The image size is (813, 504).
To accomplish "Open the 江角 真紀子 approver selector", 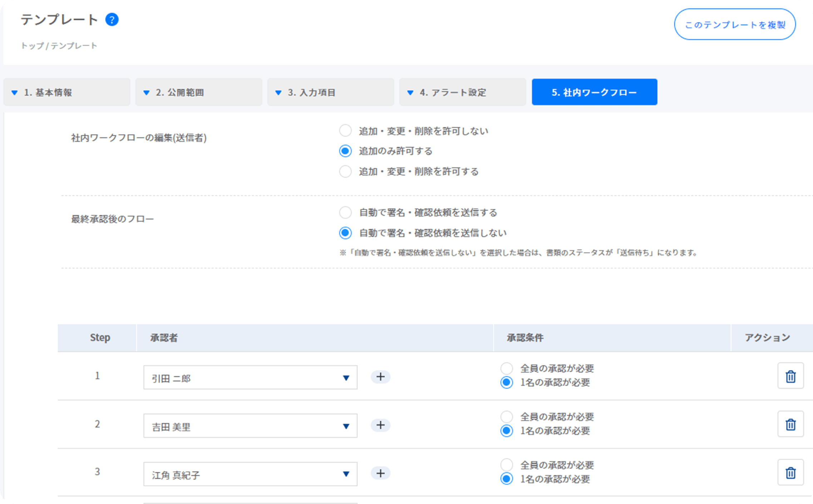I will (x=250, y=474).
